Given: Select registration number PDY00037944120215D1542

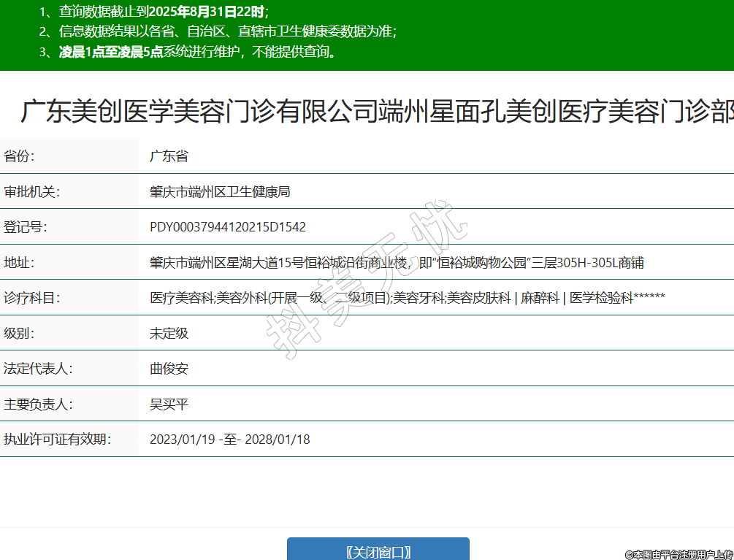Looking at the screenshot, I should (228, 227).
